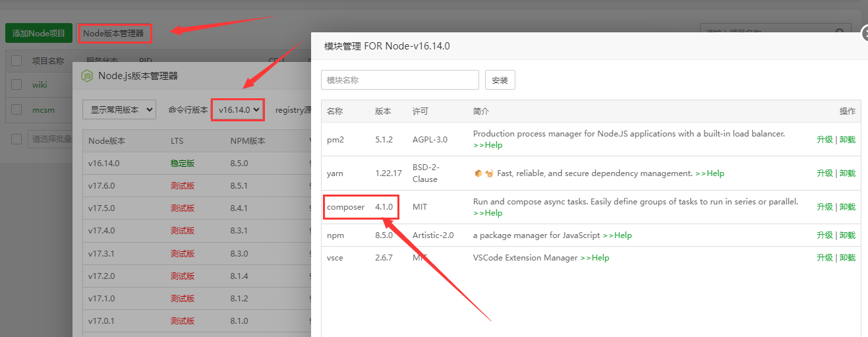The image size is (868, 337).
Task: Upgrade the npm module
Action: [x=825, y=235]
